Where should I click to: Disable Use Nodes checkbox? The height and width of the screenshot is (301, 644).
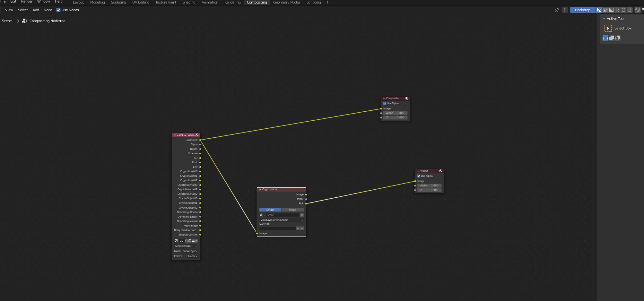(58, 10)
